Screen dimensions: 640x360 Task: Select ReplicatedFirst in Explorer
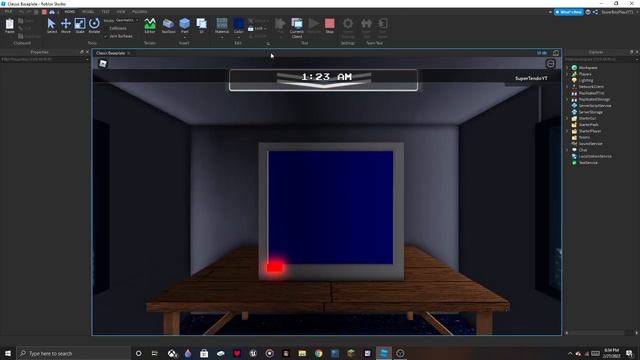tap(591, 93)
